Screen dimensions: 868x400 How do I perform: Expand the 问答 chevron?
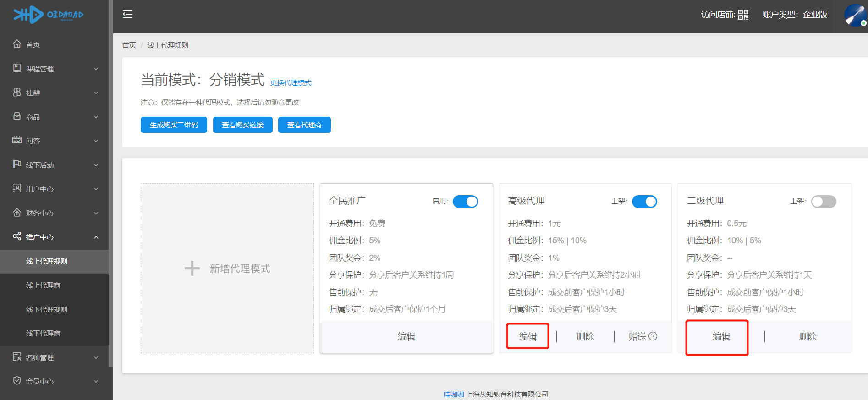[x=96, y=141]
